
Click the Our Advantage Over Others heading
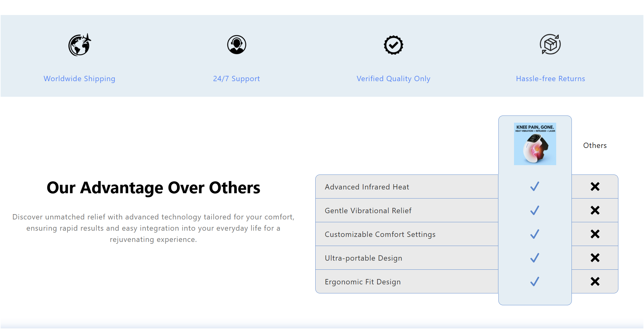[x=153, y=188]
